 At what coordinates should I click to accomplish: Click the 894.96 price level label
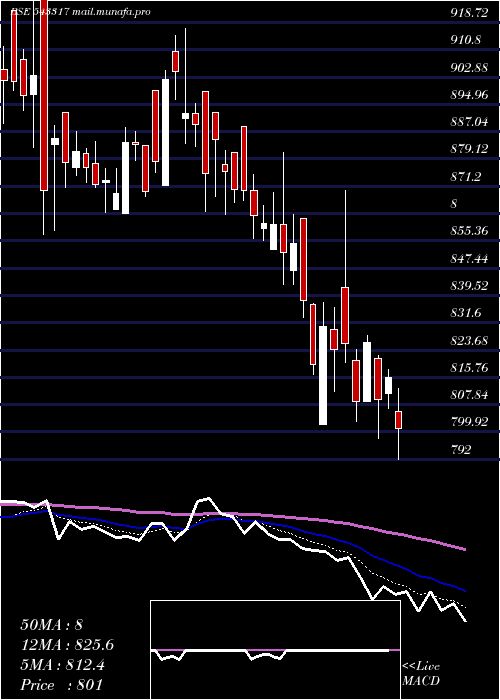(x=469, y=95)
